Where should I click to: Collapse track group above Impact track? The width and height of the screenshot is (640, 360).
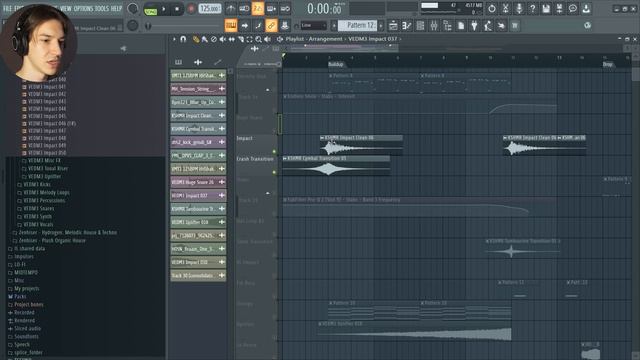tap(267, 90)
